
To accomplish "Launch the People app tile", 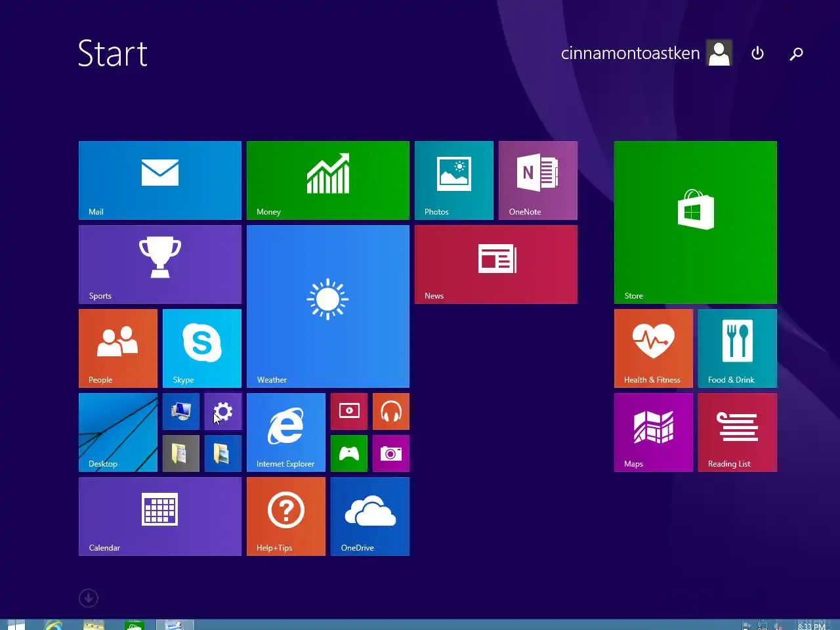I will tap(118, 348).
